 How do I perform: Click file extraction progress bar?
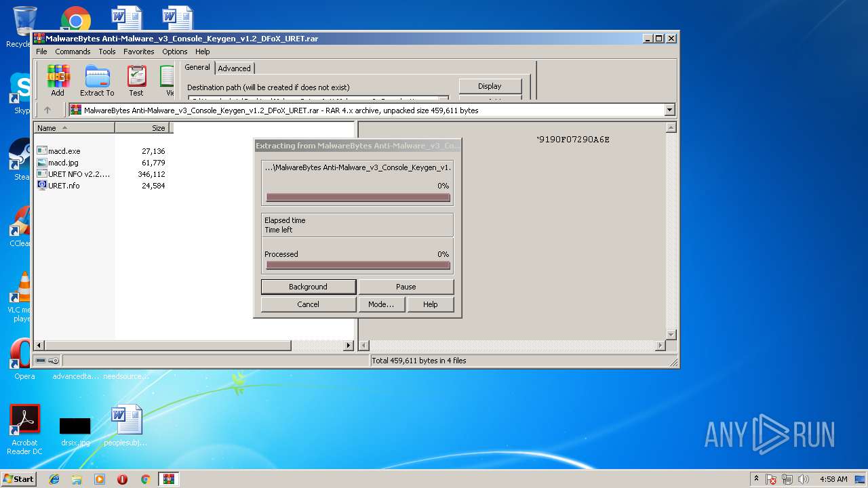358,197
